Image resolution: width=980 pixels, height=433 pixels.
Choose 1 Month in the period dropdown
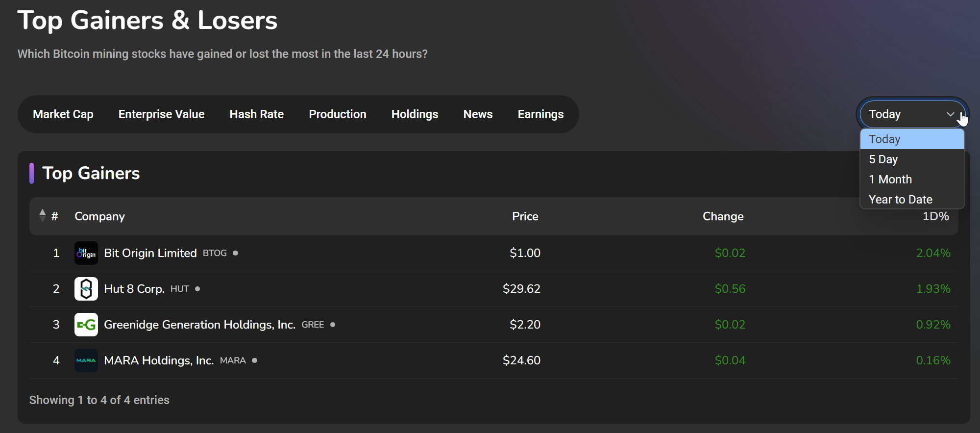(x=890, y=179)
